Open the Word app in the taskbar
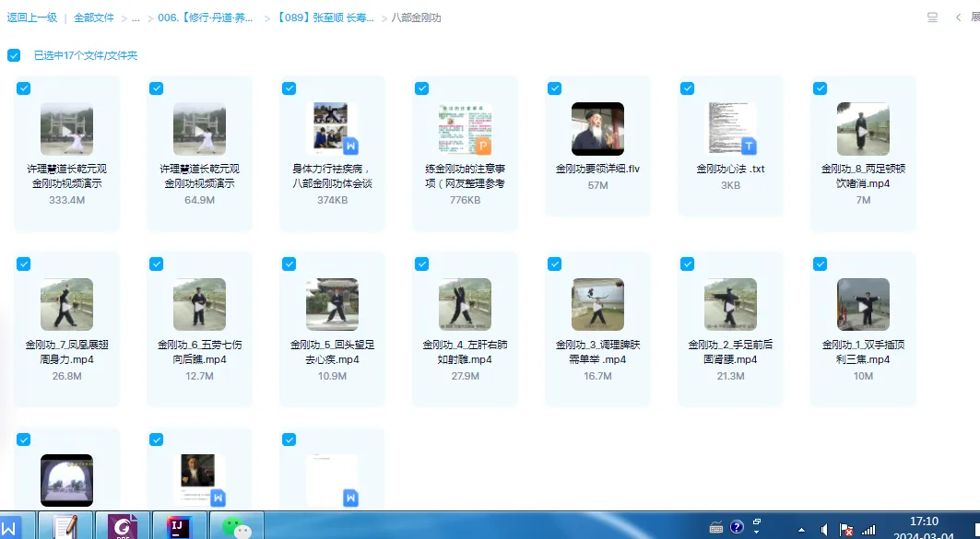 (x=11, y=528)
